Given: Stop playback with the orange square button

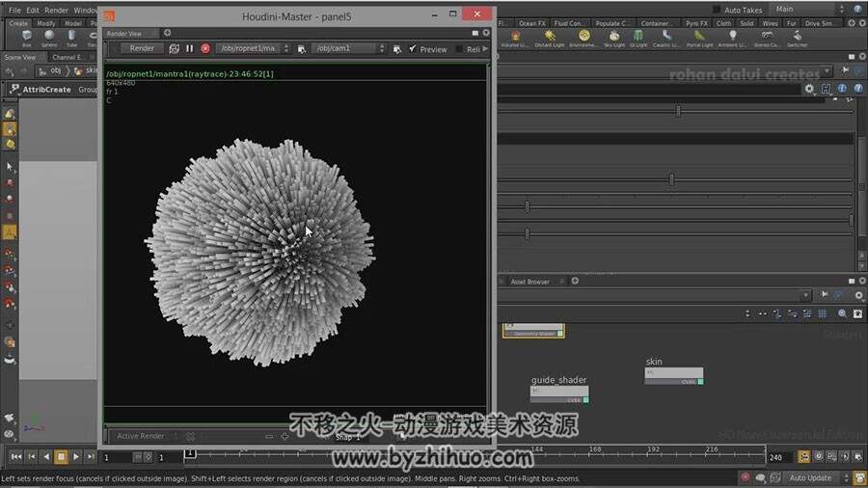Looking at the screenshot, I should click(x=61, y=457).
